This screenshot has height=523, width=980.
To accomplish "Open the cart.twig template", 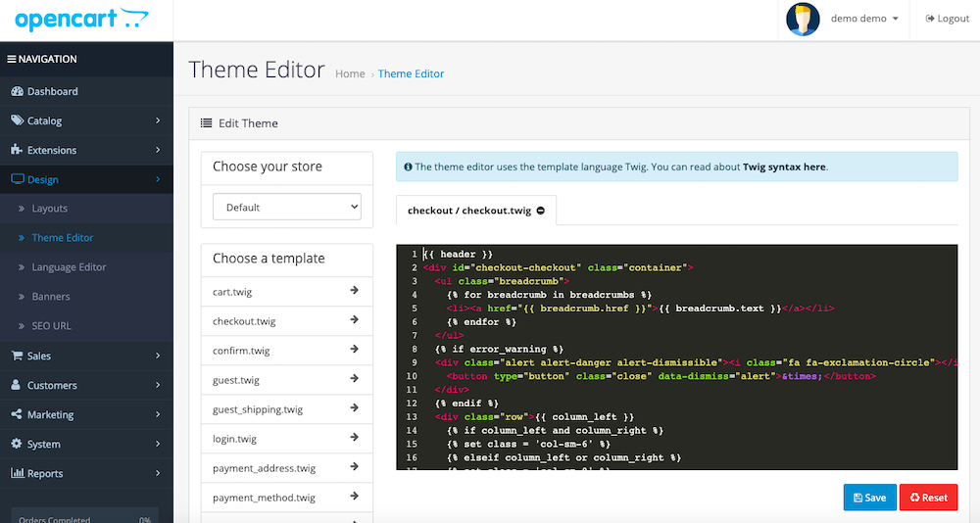I will coord(287,292).
